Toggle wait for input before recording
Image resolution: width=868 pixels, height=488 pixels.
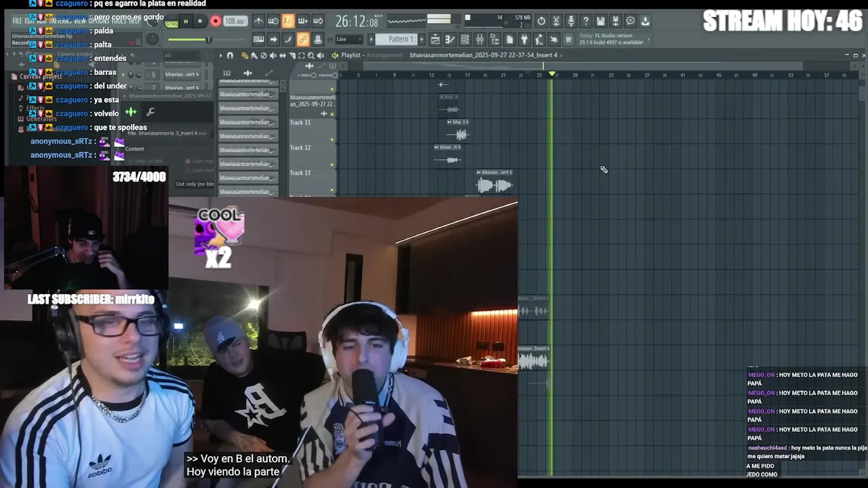[x=273, y=21]
